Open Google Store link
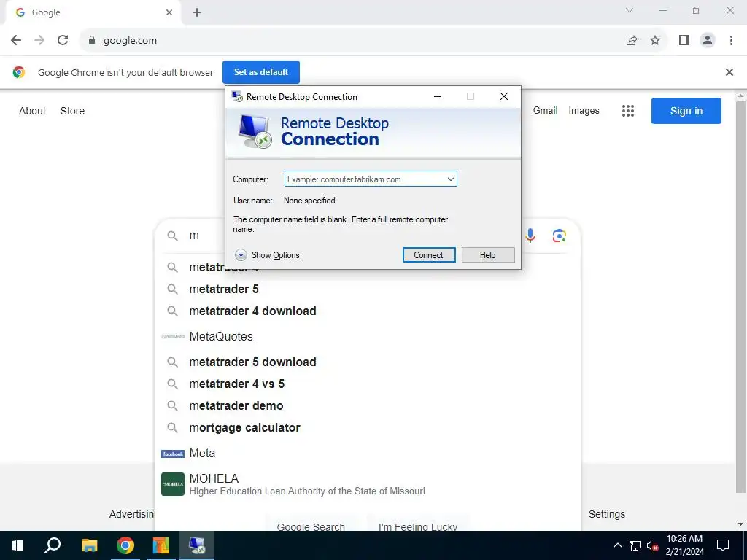Viewport: 747px width, 560px height. pyautogui.click(x=72, y=111)
